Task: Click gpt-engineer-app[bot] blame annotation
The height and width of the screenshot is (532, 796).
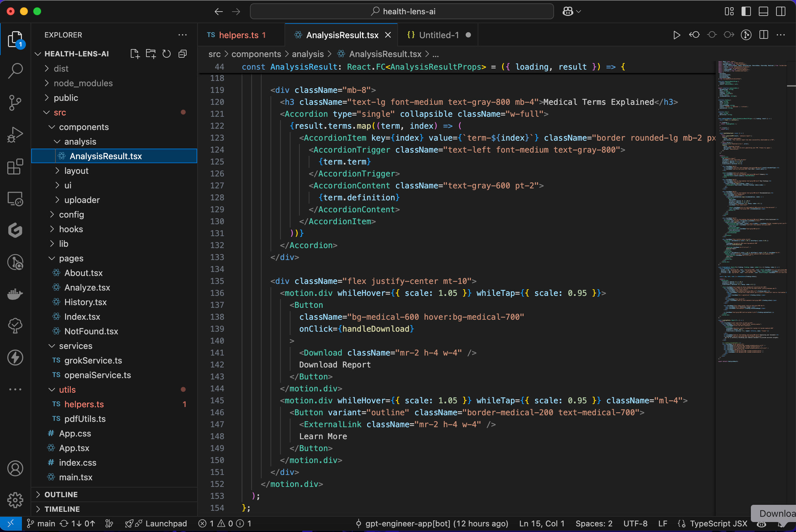Action: coord(432,523)
